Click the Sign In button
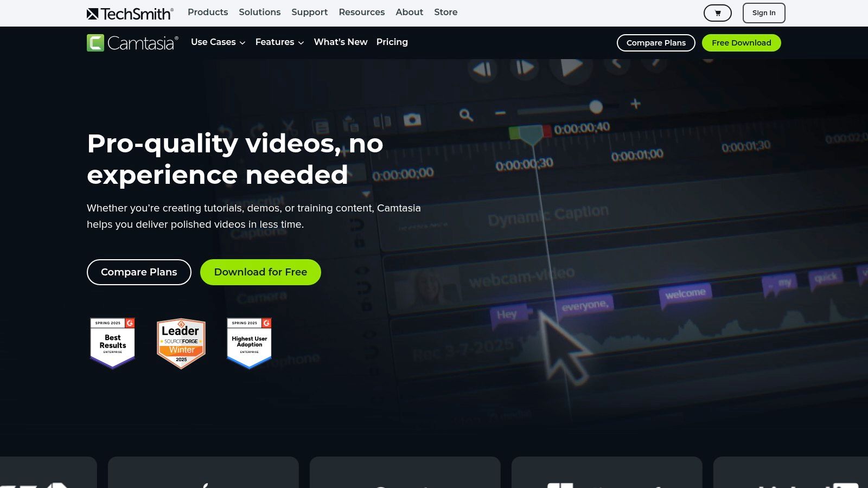This screenshot has width=868, height=488. 763,12
